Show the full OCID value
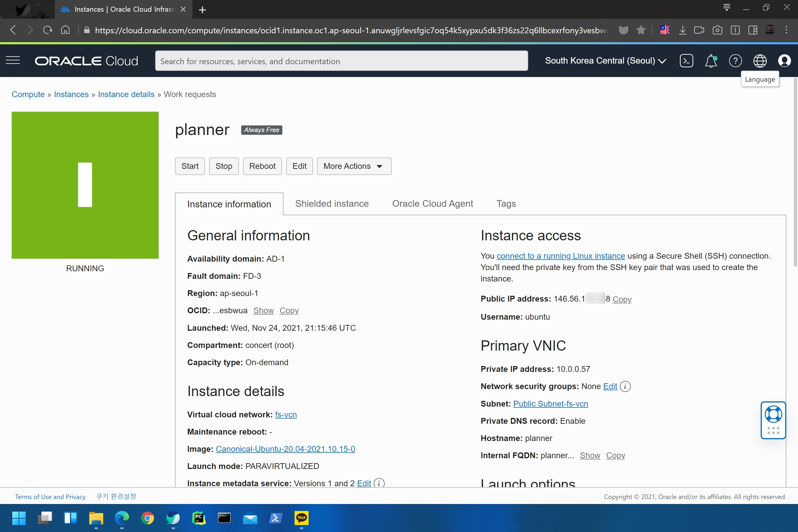Screen dimensions: 798x532 click(x=263, y=310)
